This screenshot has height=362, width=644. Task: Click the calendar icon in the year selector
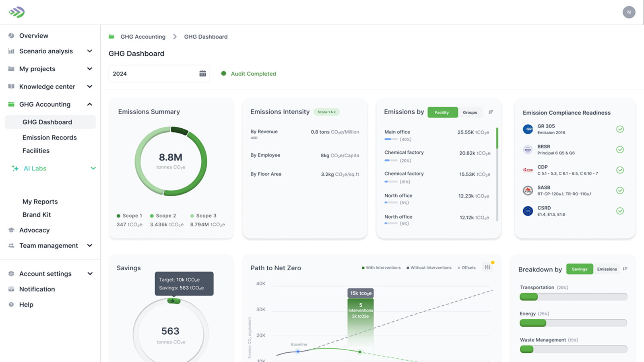point(202,73)
